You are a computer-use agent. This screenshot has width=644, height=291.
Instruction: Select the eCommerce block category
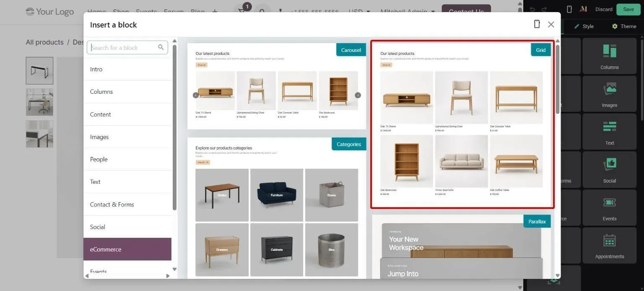click(x=127, y=249)
